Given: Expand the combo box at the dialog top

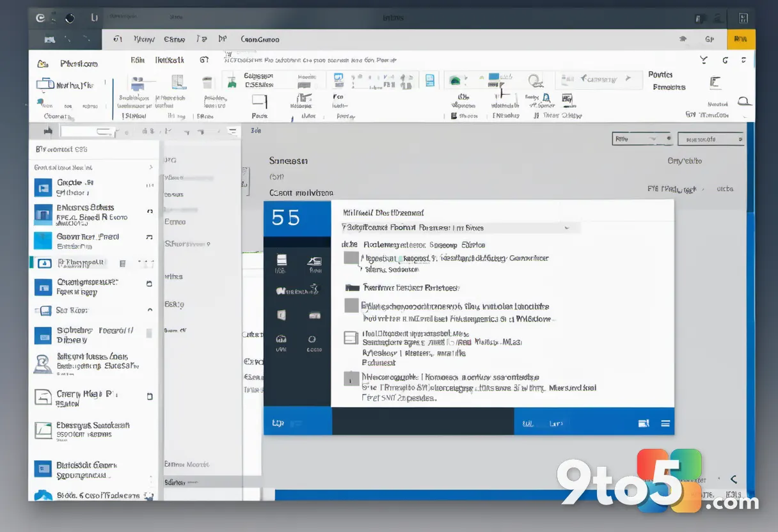Looking at the screenshot, I should point(461,228).
